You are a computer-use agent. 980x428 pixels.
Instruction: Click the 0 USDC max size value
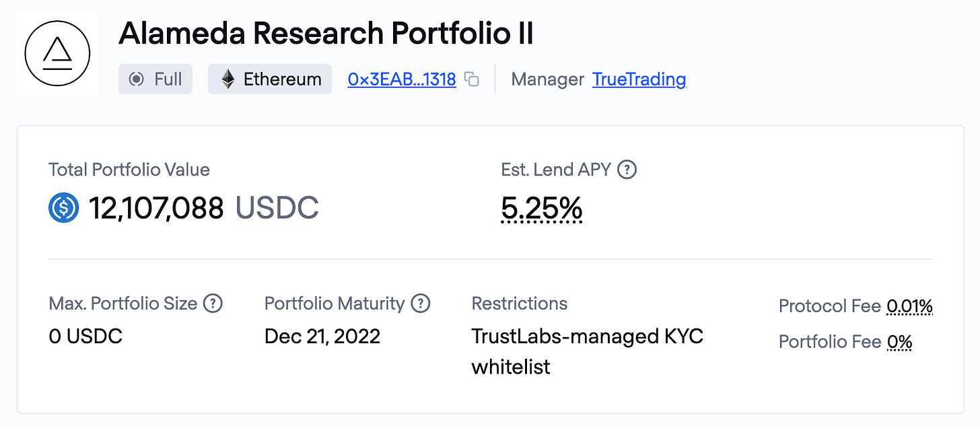click(85, 336)
